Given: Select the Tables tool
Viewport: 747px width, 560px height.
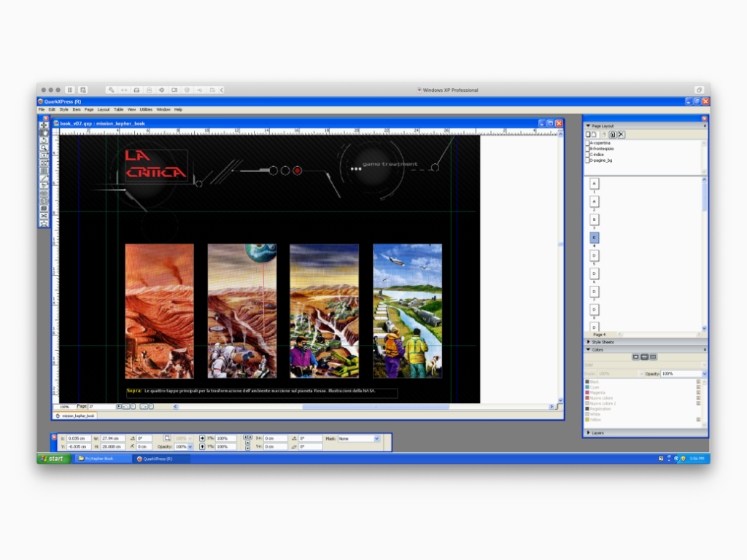Looking at the screenshot, I should point(44,171).
